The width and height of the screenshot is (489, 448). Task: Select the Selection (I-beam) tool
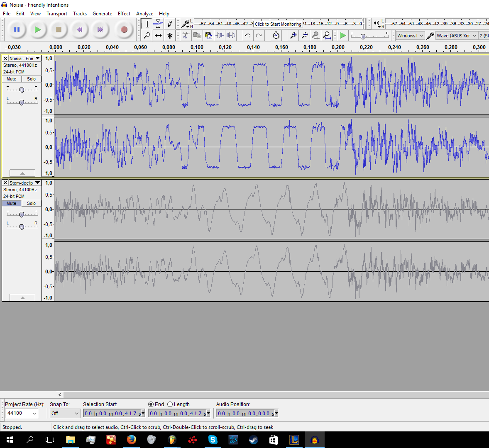click(x=147, y=24)
